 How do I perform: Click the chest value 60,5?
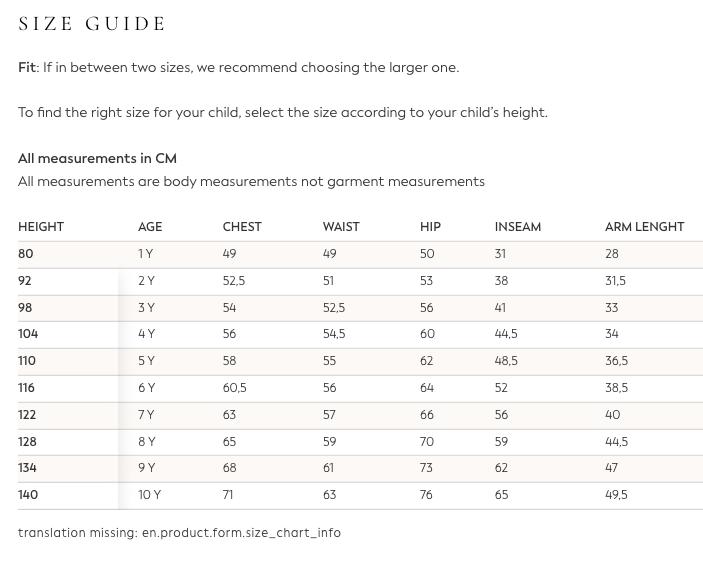click(234, 388)
